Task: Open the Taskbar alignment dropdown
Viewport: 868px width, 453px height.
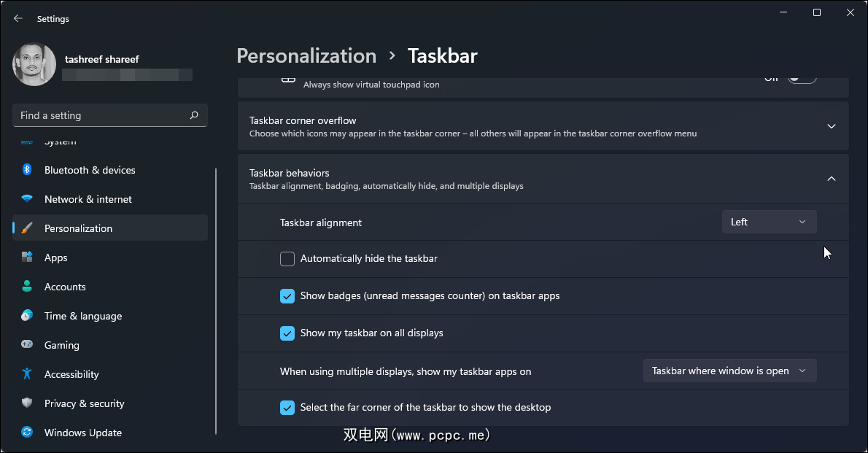Action: pyautogui.click(x=769, y=222)
